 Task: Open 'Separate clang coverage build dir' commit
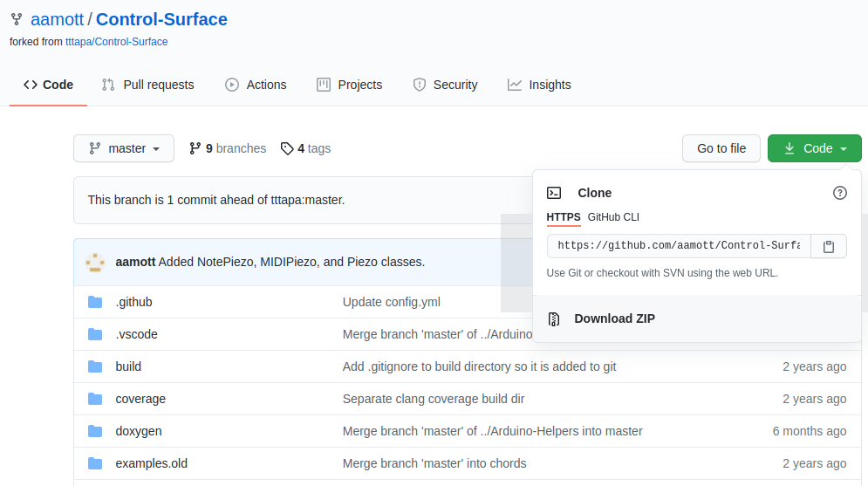434,399
